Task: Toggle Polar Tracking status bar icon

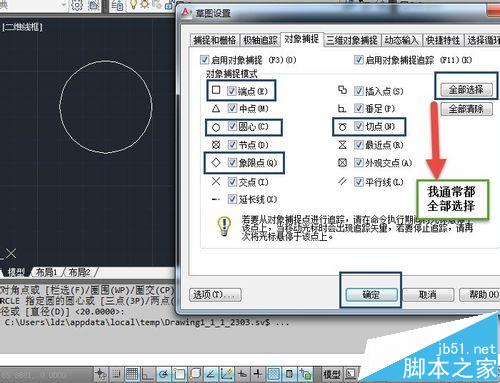Action: tap(163, 374)
